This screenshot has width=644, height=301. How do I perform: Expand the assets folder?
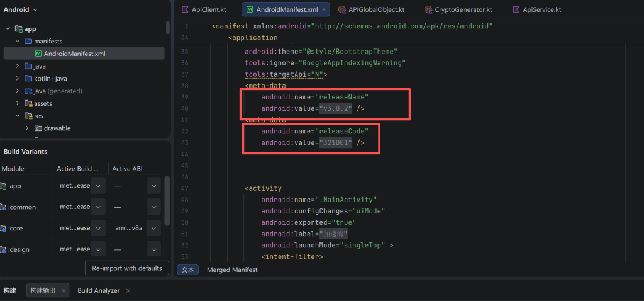18,103
